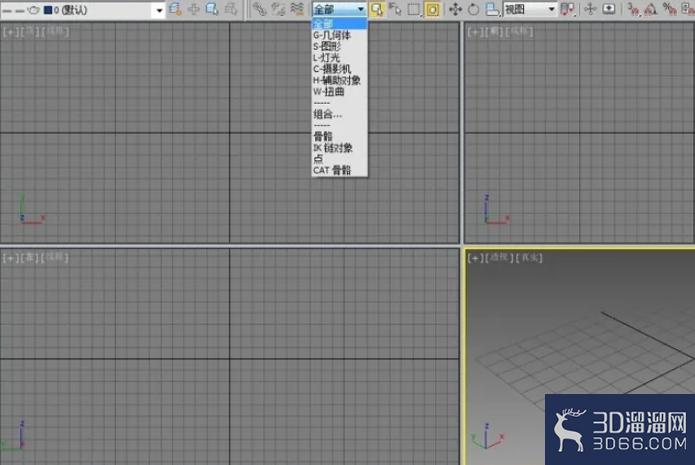Open the Select by Name tool

click(395, 9)
